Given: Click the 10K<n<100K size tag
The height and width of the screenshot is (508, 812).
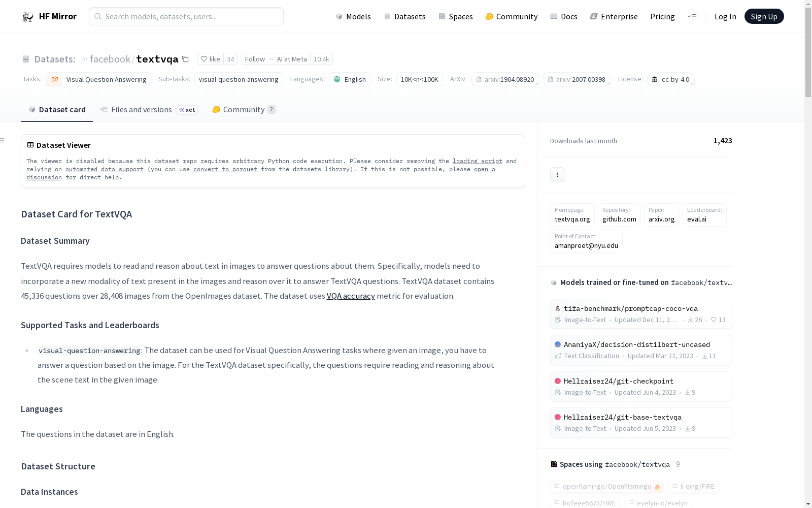Looking at the screenshot, I should (420, 79).
